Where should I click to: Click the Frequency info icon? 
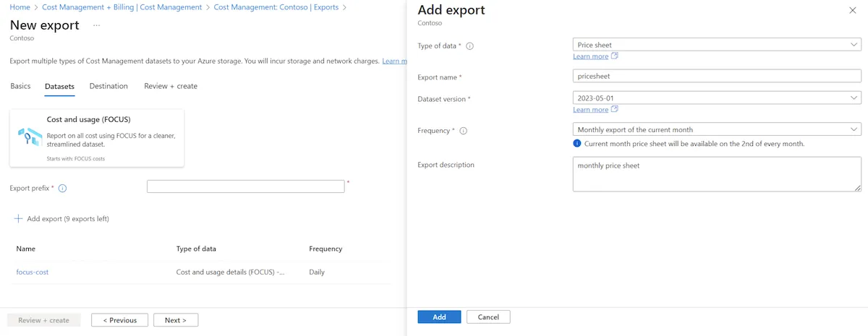point(463,131)
